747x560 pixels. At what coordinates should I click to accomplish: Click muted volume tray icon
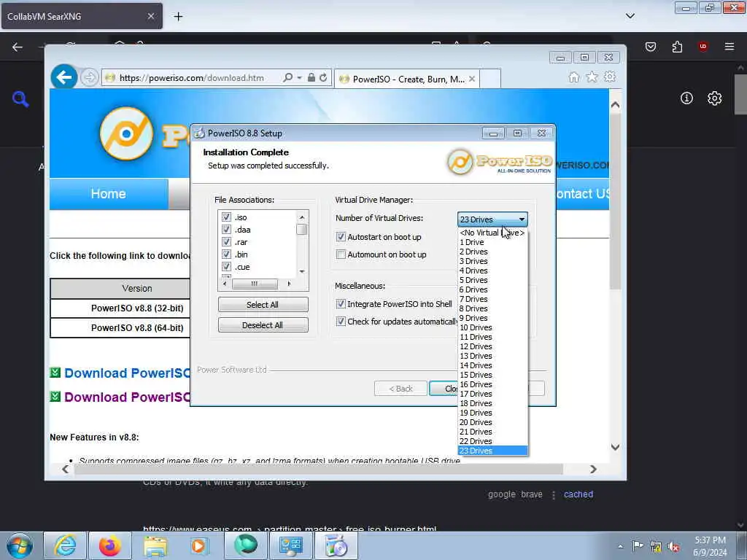673,547
